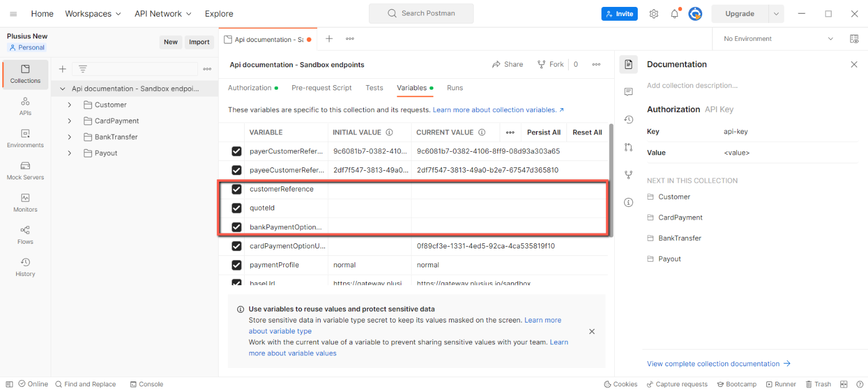868x391 pixels.
Task: Click Persist All button
Action: point(544,132)
